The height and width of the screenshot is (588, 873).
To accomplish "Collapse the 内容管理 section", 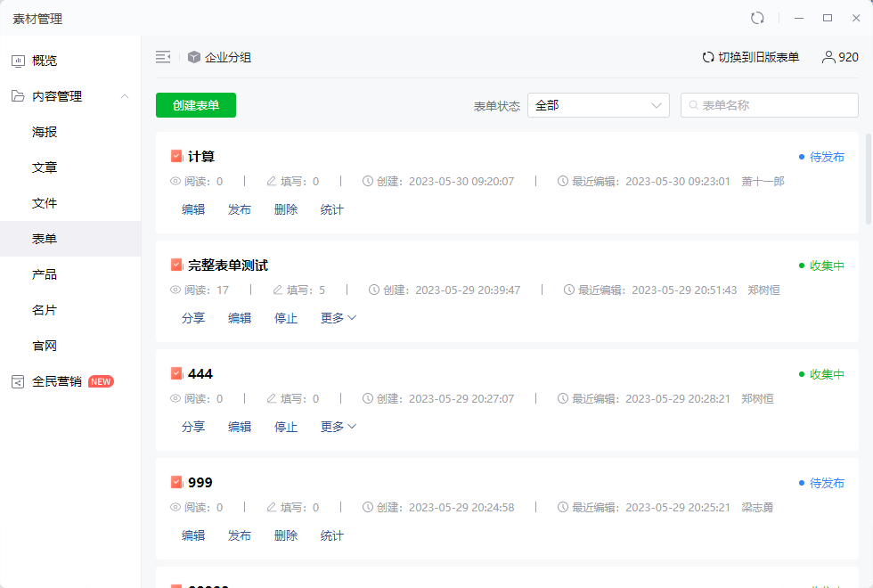I will [125, 96].
